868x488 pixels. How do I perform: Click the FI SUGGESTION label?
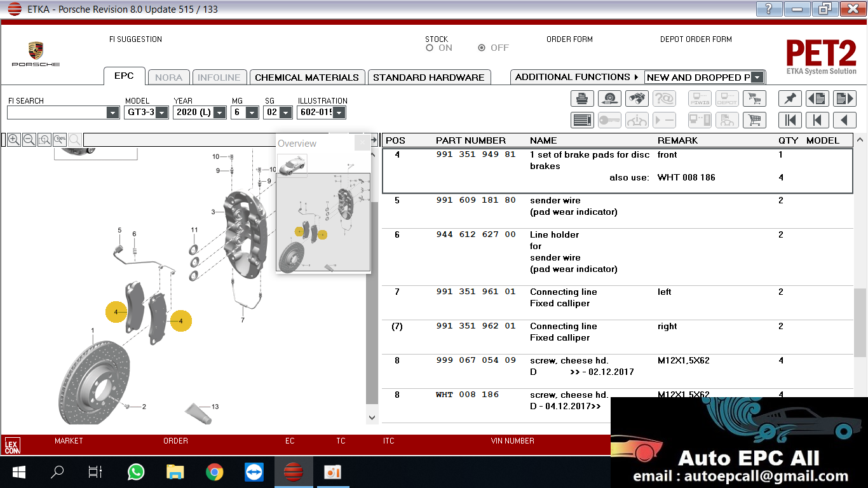135,39
